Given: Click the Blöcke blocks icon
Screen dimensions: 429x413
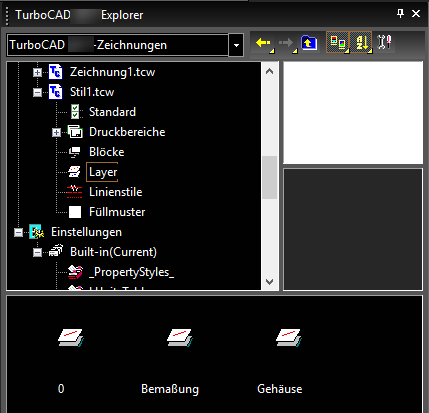Looking at the screenshot, I should (75, 152).
